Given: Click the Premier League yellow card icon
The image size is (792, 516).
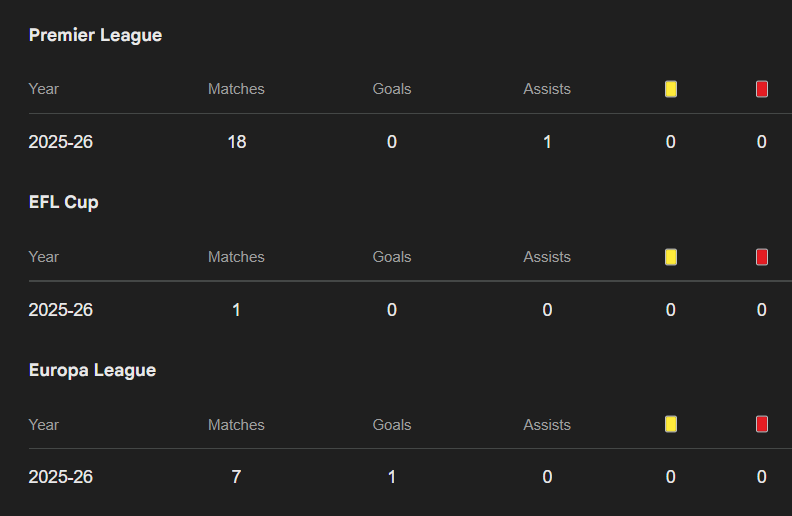Looking at the screenshot, I should (671, 89).
